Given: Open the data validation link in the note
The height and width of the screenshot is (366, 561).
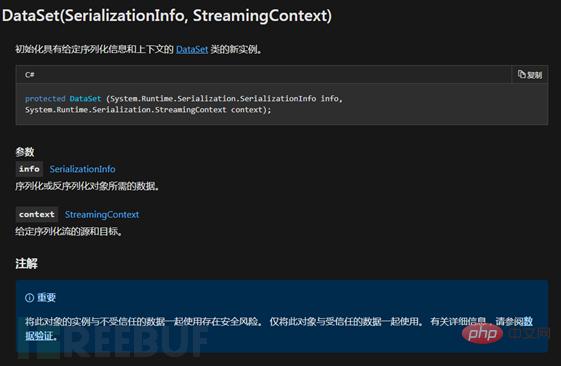Looking at the screenshot, I should point(40,336).
